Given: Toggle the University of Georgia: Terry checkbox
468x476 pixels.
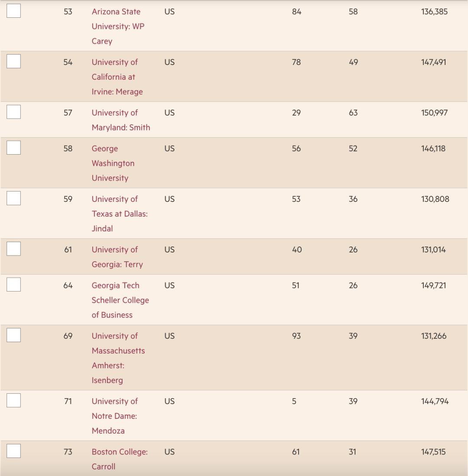Looking at the screenshot, I should pyautogui.click(x=14, y=249).
